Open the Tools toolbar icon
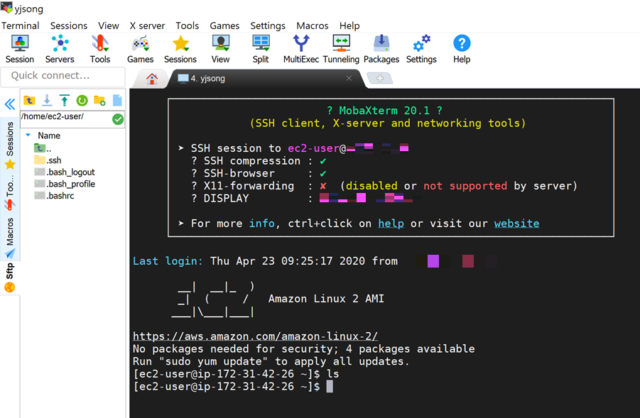The image size is (640, 418). pyautogui.click(x=100, y=49)
